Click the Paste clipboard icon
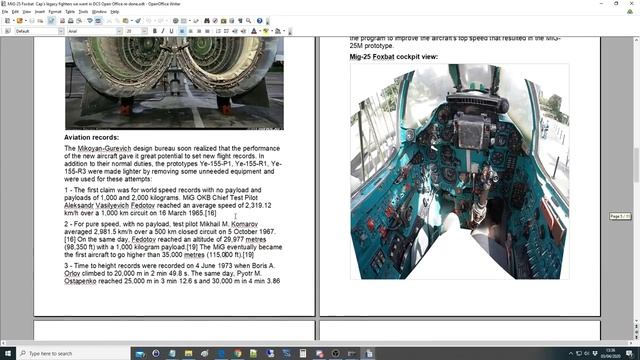The width and height of the screenshot is (640, 360). point(126,20)
